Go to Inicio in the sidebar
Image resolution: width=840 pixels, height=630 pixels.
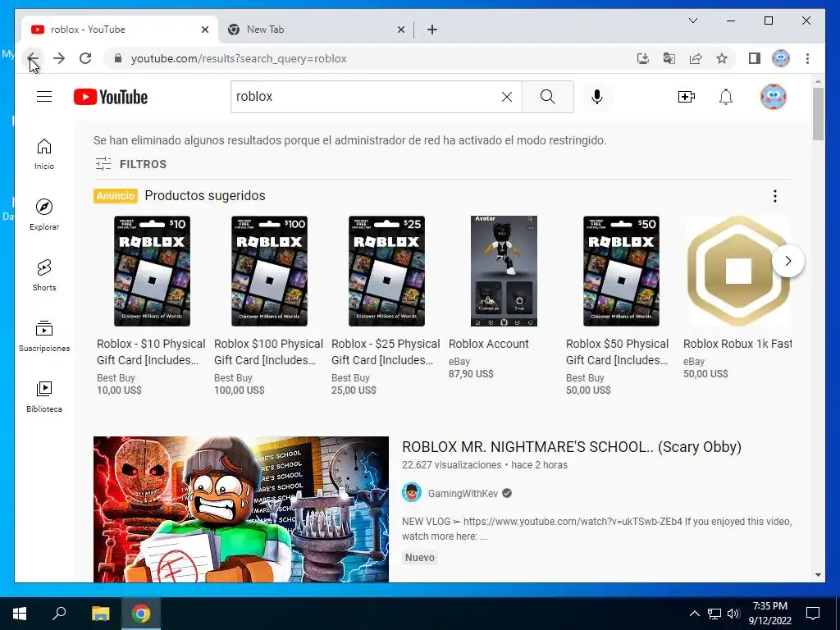[44, 154]
